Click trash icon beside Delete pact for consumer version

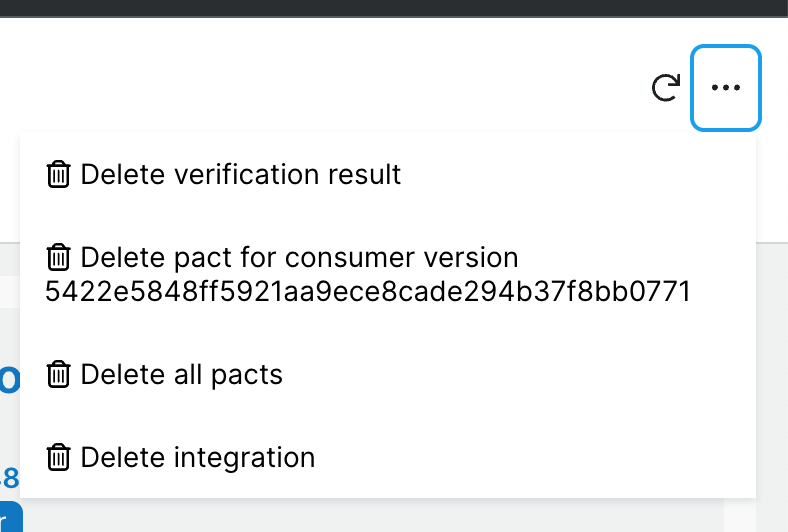(59, 258)
